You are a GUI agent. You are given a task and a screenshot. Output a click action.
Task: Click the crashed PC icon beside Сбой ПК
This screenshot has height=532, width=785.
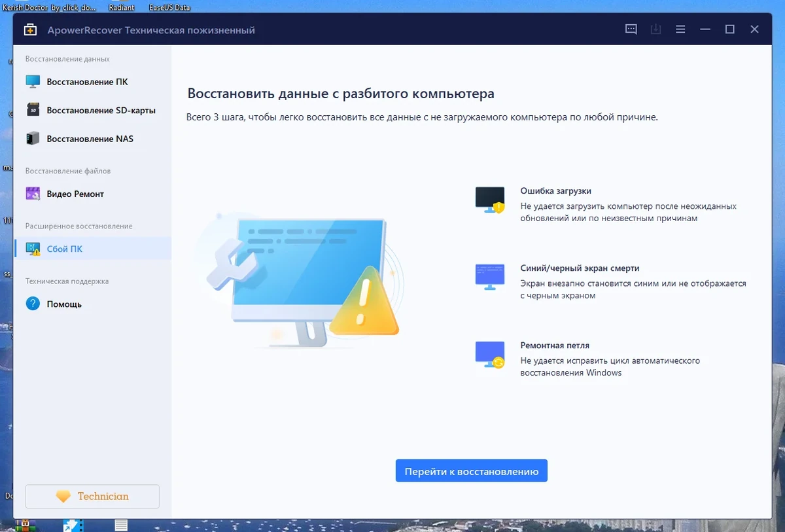tap(33, 249)
